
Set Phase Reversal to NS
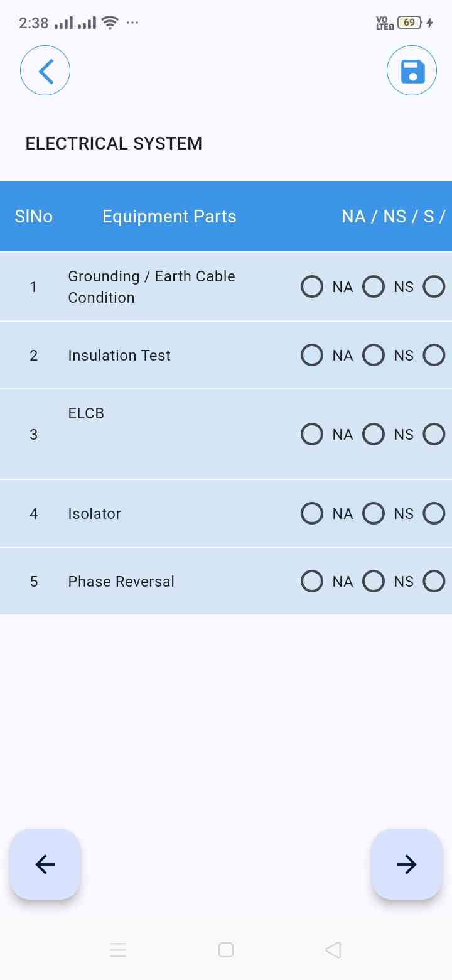pyautogui.click(x=374, y=582)
